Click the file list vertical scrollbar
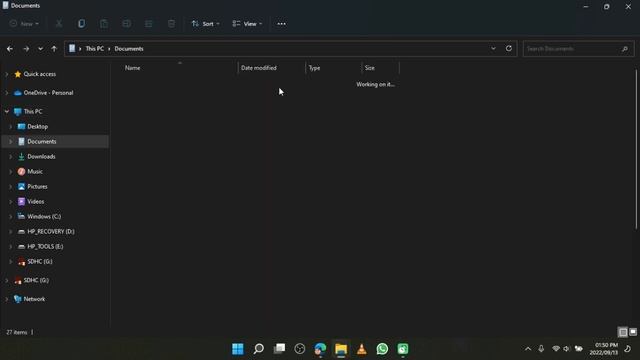640x360 pixels. 636,149
